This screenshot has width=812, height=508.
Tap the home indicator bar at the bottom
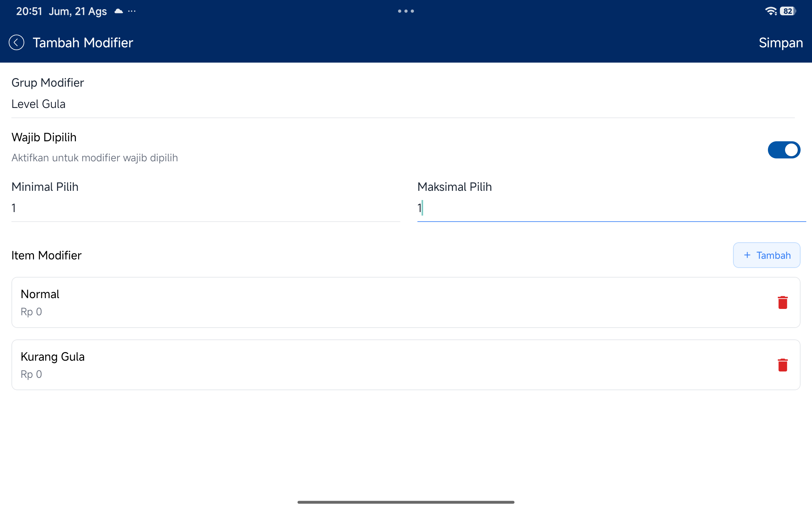(406, 502)
